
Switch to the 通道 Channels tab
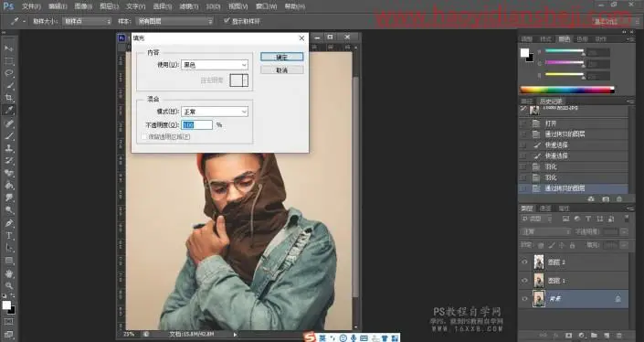545,208
